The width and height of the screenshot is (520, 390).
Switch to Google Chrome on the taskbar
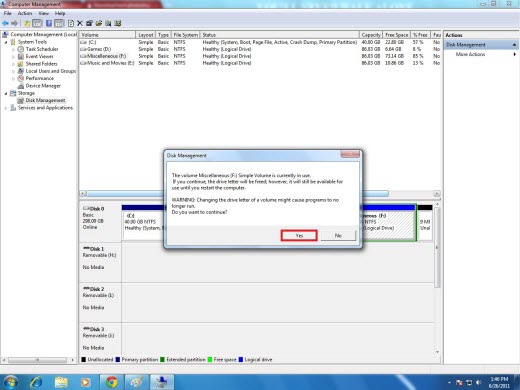(111, 382)
